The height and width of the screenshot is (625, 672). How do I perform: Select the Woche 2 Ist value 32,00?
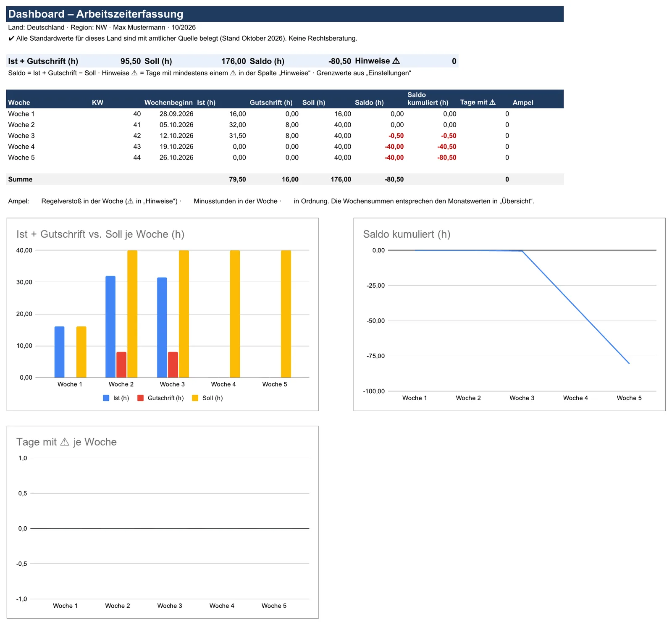tap(237, 125)
